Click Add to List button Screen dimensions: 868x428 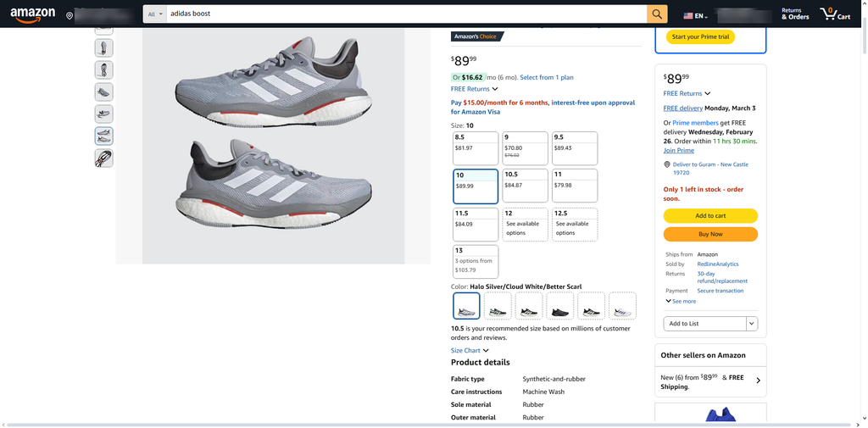point(704,324)
